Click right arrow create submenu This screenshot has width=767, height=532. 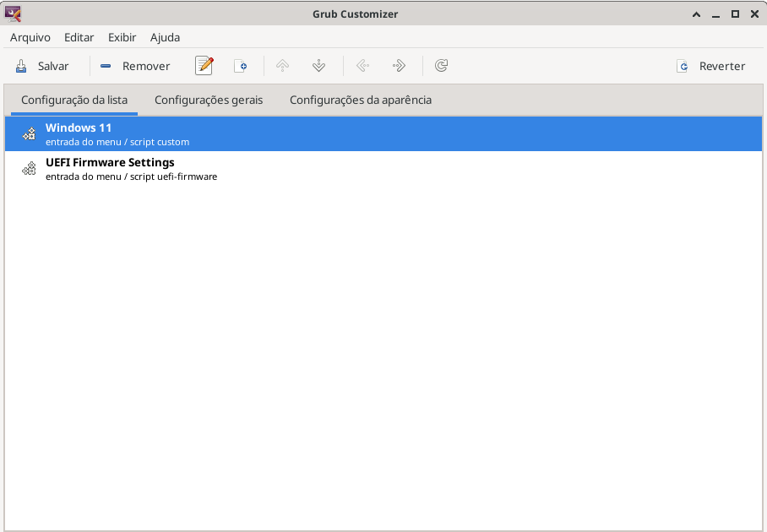tap(399, 66)
